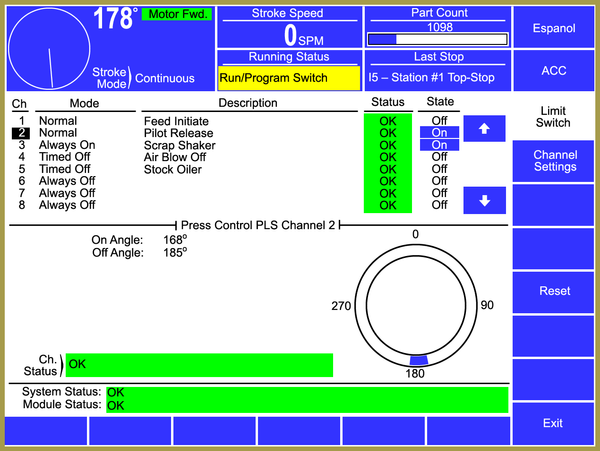
Task: Toggle the On state for Scrap Shaker
Action: tap(439, 145)
